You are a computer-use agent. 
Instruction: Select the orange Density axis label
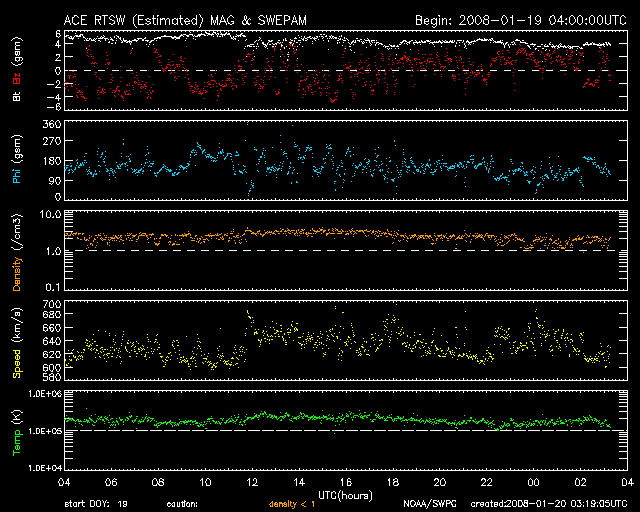18,253
